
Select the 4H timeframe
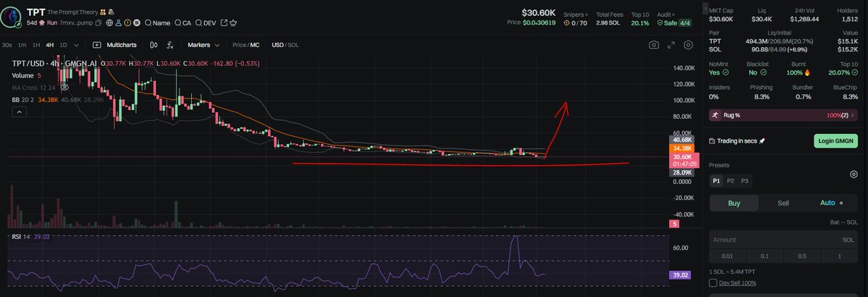50,45
